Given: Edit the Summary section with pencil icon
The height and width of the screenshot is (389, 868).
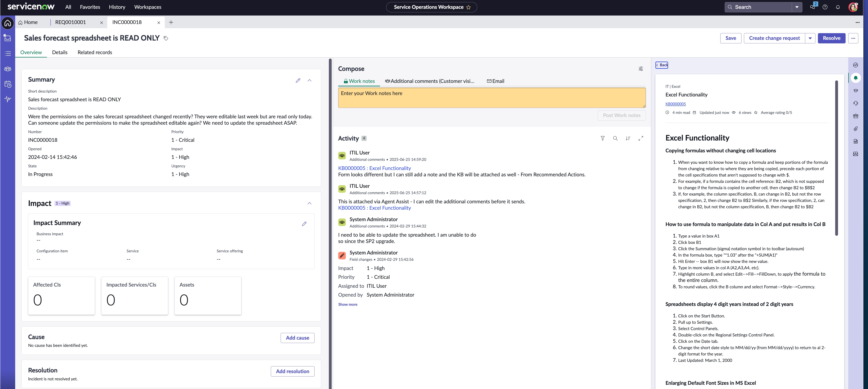Looking at the screenshot, I should pos(298,80).
